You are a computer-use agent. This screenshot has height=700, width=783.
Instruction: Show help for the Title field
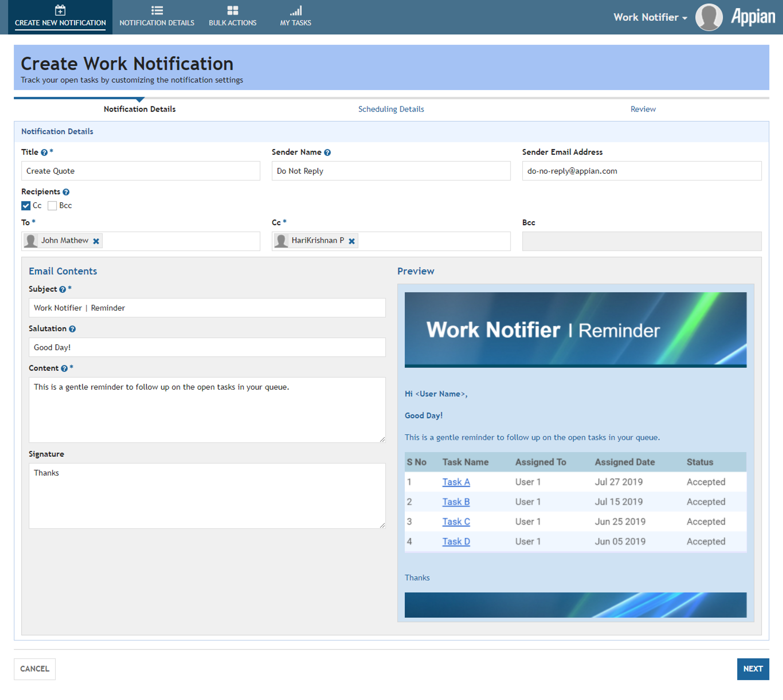[44, 152]
